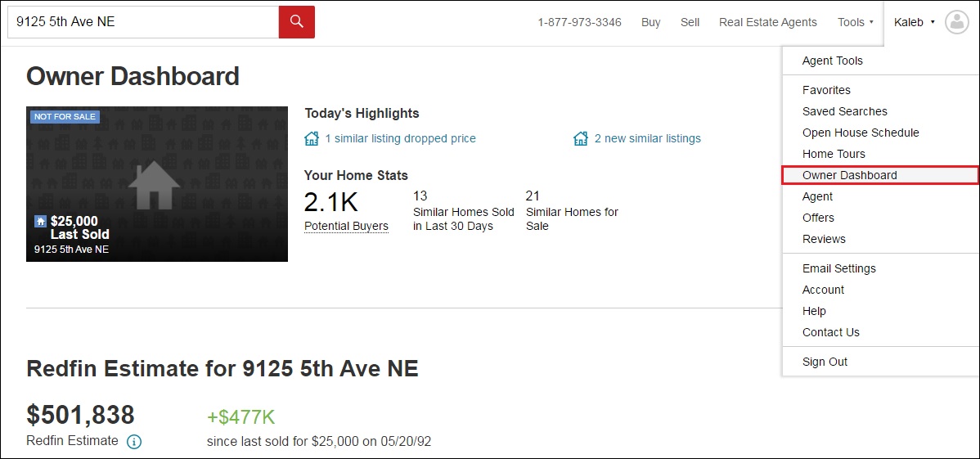Open Real Estate Agents in the navigation

pyautogui.click(x=767, y=23)
